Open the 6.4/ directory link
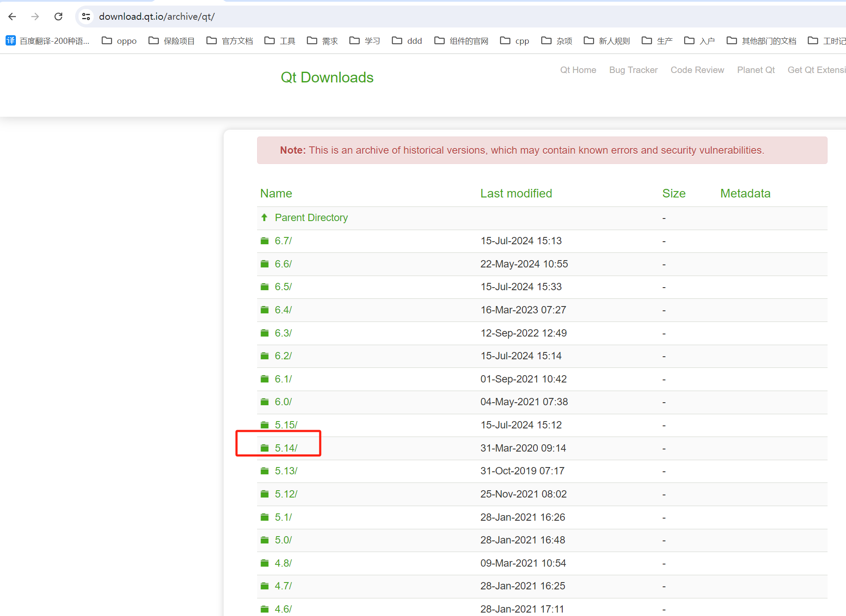This screenshot has height=616, width=846. 283,310
